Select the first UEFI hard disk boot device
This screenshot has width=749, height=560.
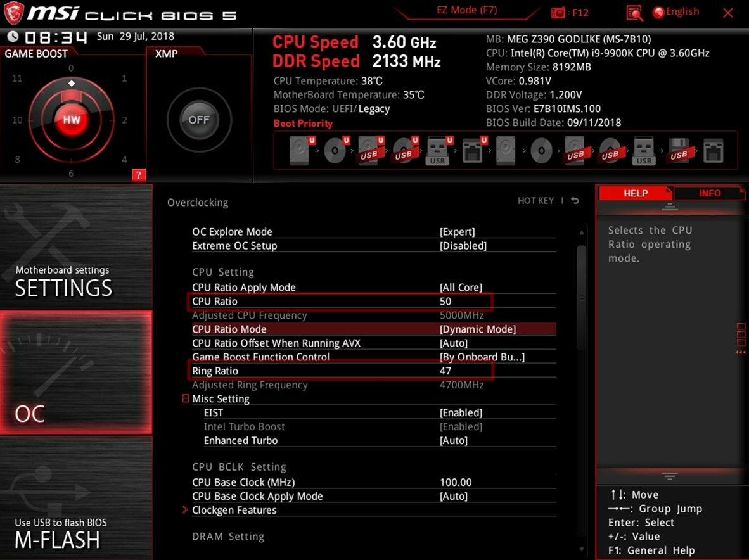point(302,150)
